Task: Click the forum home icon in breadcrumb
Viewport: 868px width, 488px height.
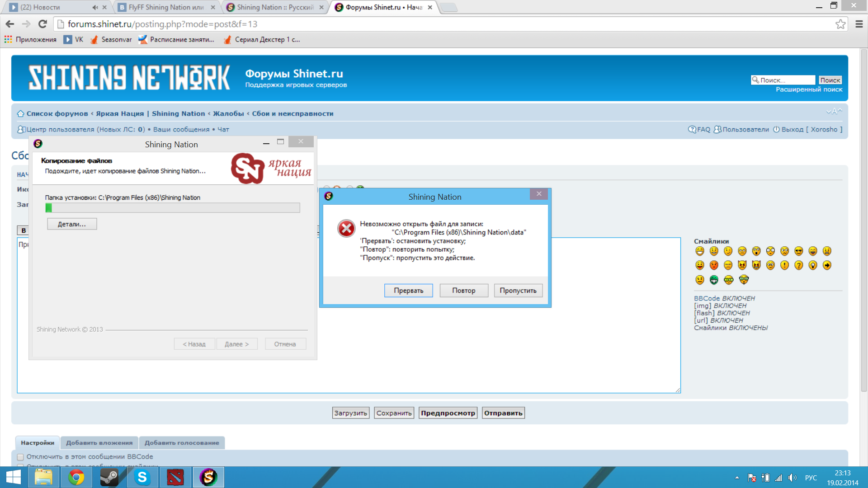Action: [20, 113]
